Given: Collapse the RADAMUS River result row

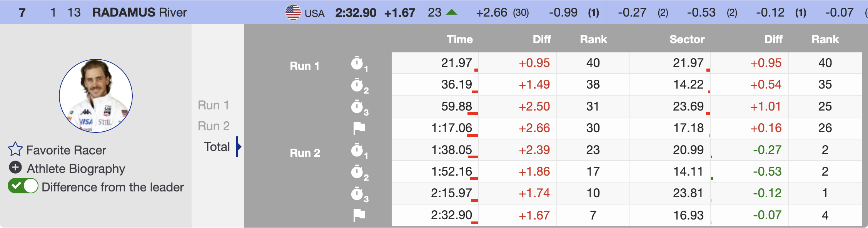Looking at the screenshot, I should point(139,12).
